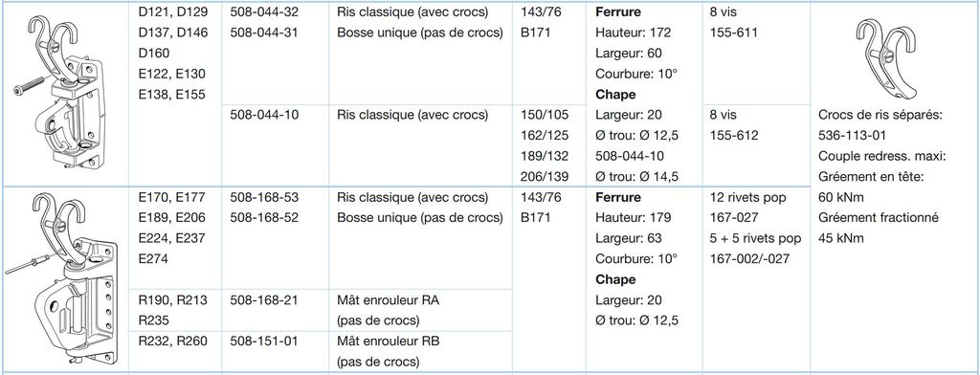Click the reef hooks reference 536-113-01

pos(853,136)
